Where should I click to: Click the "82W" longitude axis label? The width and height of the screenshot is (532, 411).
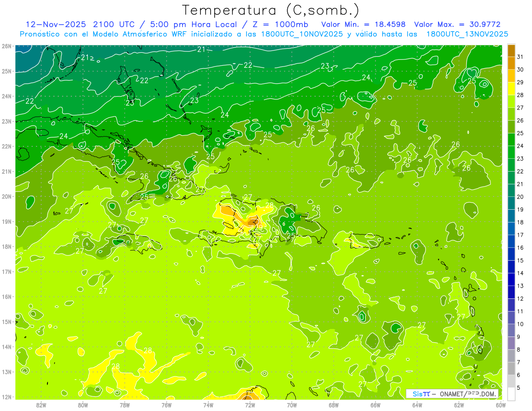point(41,405)
